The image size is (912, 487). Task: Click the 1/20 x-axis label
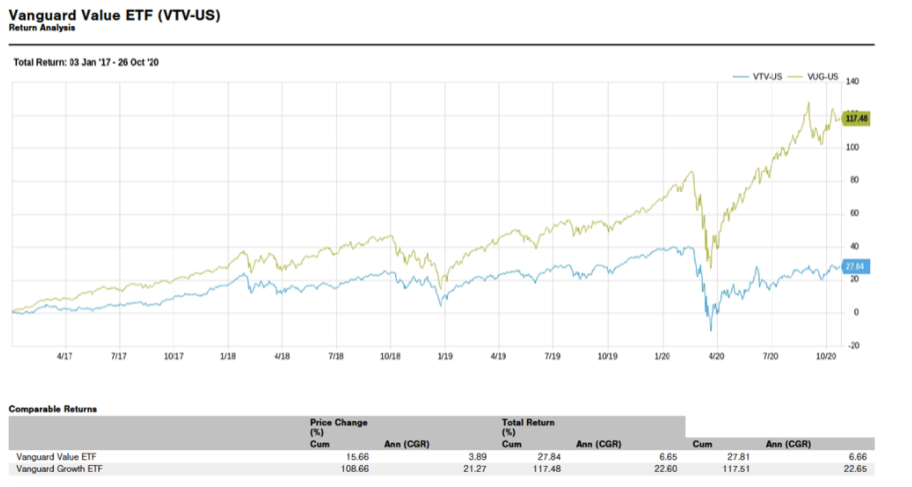662,356
